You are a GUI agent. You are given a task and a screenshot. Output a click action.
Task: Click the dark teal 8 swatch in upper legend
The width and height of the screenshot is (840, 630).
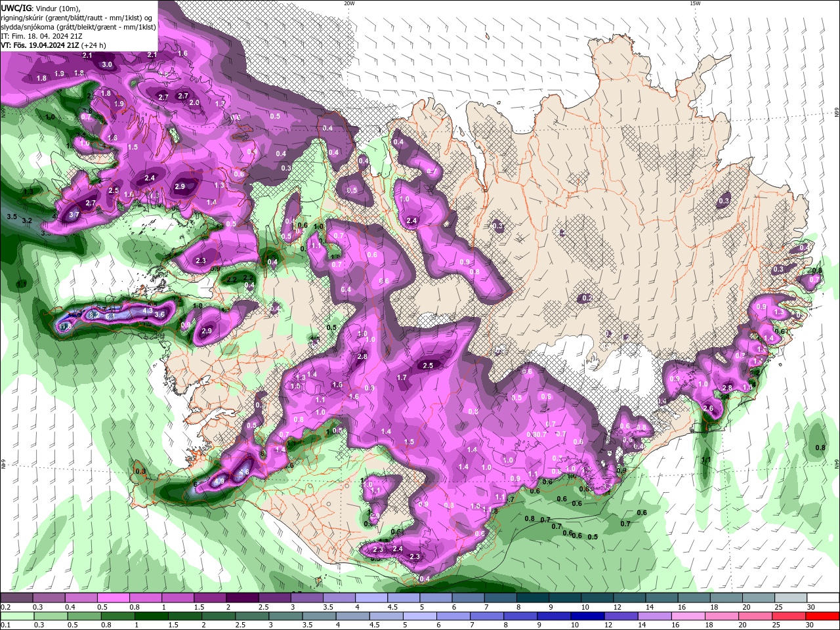[x=533, y=597]
